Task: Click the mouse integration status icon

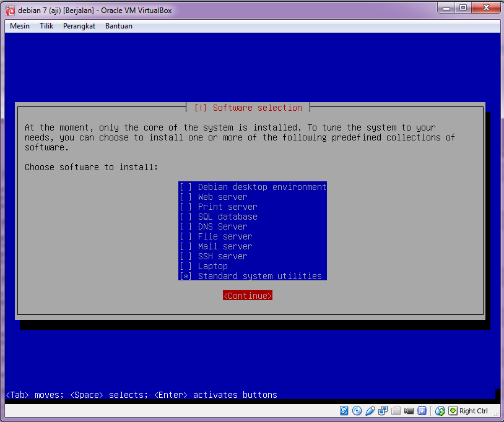Action: (440, 410)
